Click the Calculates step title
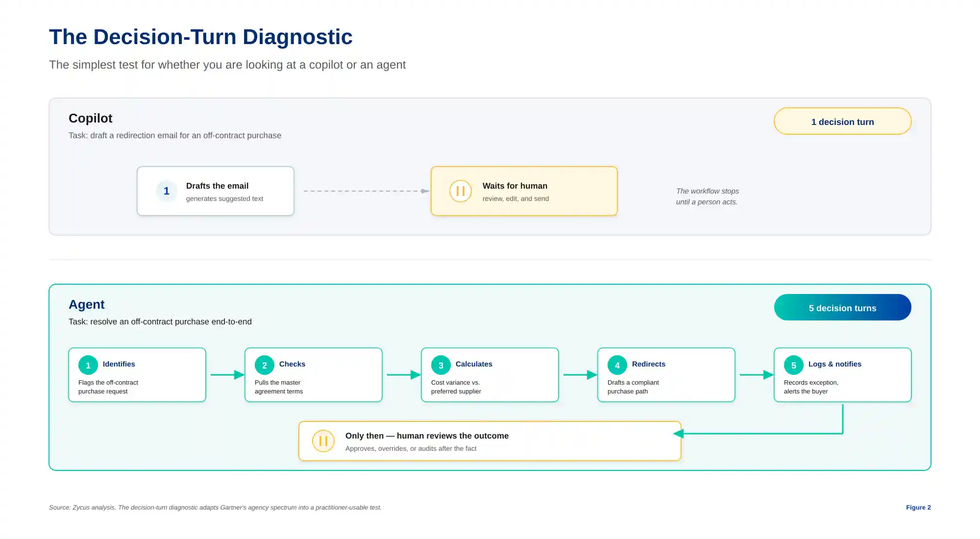 pyautogui.click(x=474, y=364)
